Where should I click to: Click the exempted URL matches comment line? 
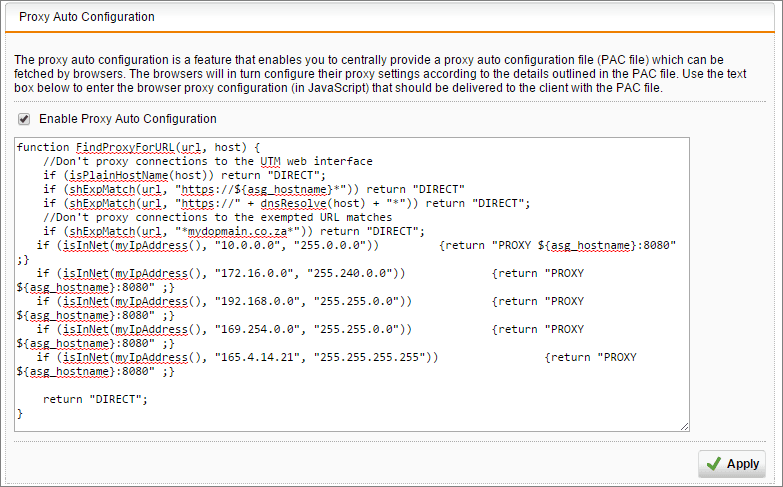pyautogui.click(x=218, y=217)
